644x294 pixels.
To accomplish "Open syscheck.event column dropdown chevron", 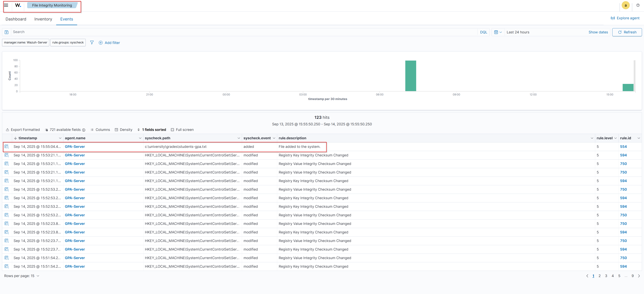I will click(274, 138).
